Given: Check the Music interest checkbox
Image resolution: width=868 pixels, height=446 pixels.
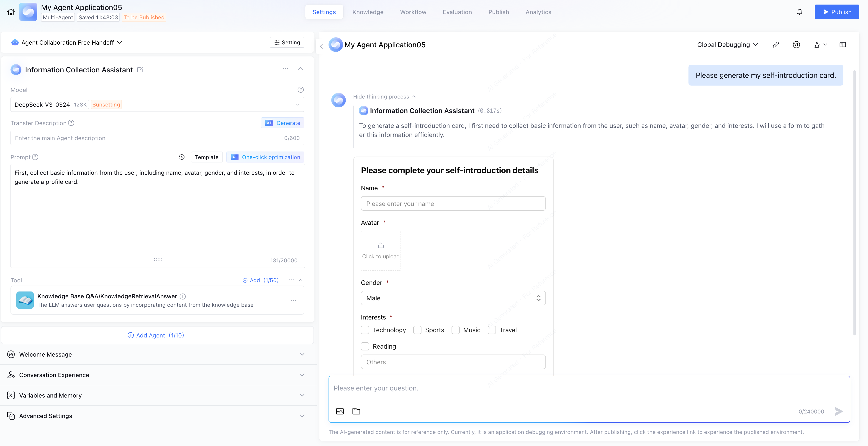Looking at the screenshot, I should 456,330.
